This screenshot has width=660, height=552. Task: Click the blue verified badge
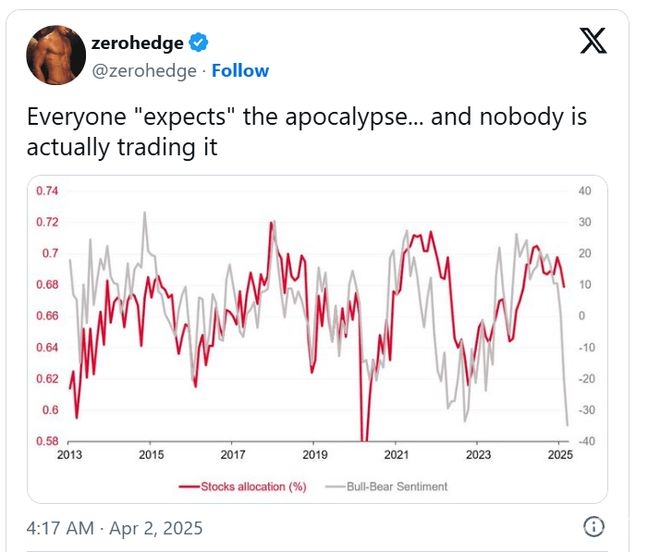coord(198,42)
